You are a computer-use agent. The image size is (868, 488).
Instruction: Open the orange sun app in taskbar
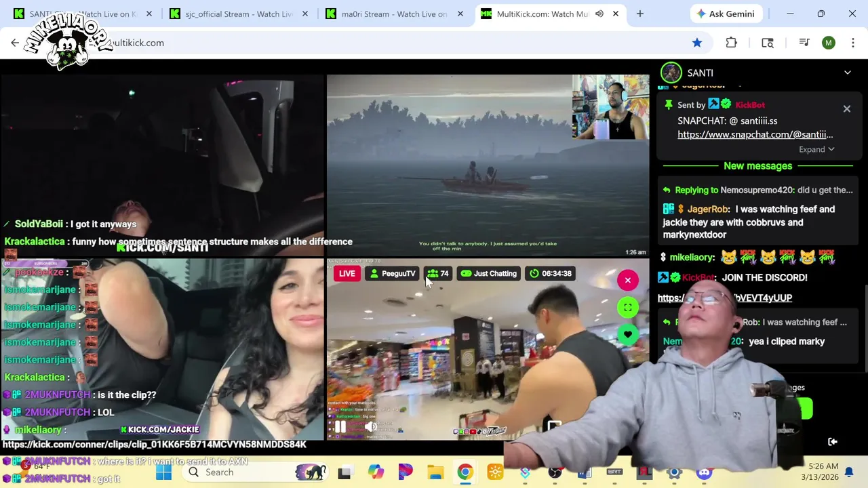coord(495,472)
